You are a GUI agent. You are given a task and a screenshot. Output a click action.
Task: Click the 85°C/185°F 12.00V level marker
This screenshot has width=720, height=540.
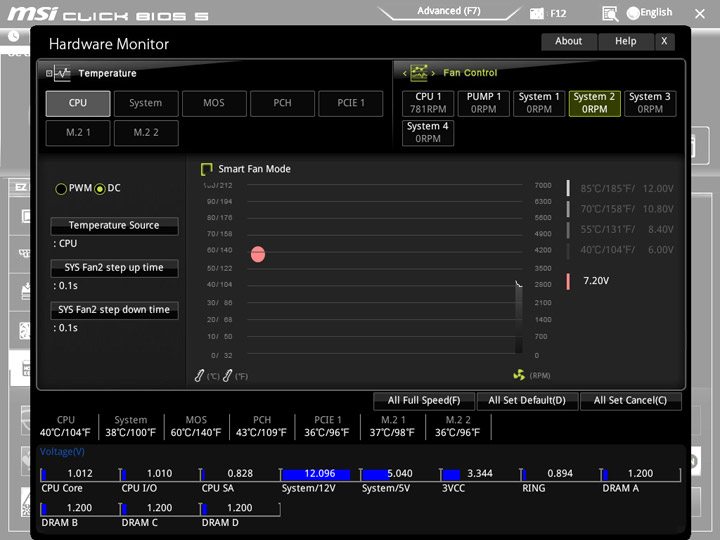(568, 188)
